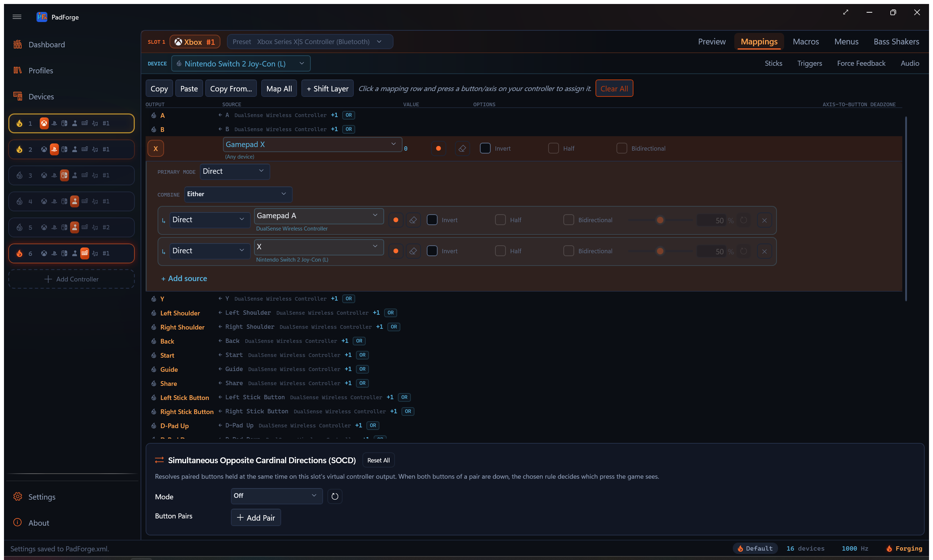This screenshot has height=560, width=933.
Task: Click the Add source link
Action: 184,279
